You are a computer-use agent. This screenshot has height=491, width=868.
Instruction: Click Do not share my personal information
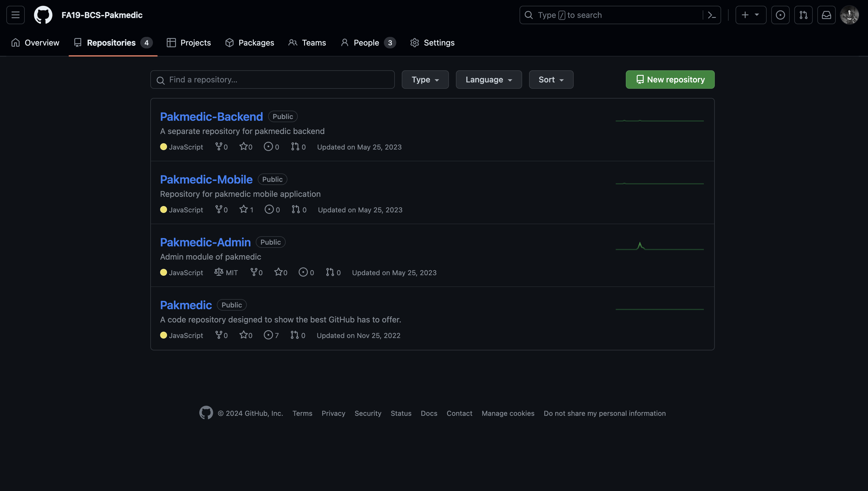[x=604, y=413]
